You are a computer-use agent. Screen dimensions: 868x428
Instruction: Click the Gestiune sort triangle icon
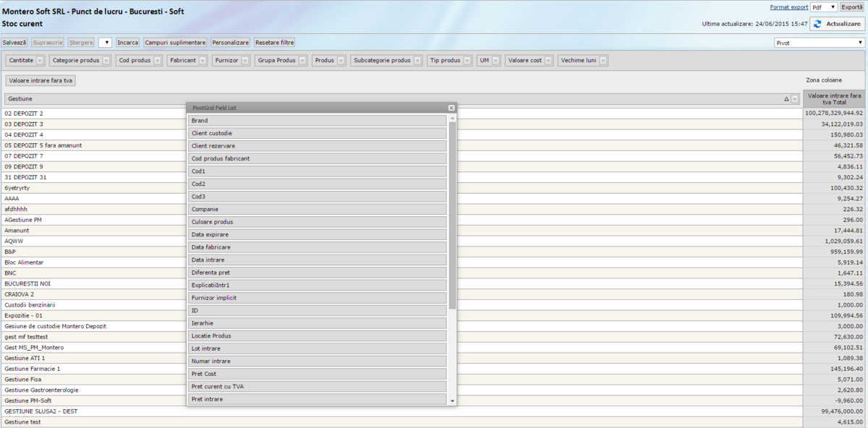[x=786, y=98]
